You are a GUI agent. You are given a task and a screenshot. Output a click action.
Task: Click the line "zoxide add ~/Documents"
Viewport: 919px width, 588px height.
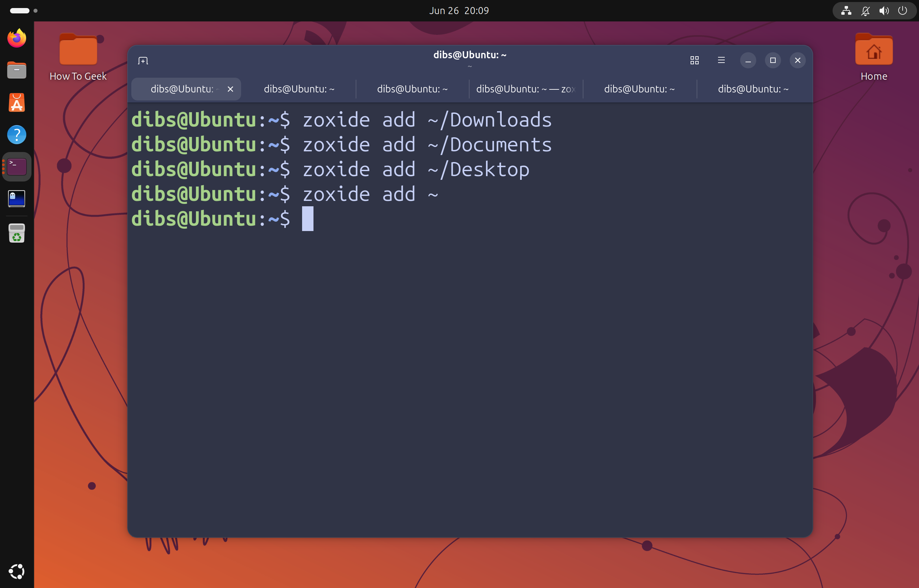tap(427, 145)
